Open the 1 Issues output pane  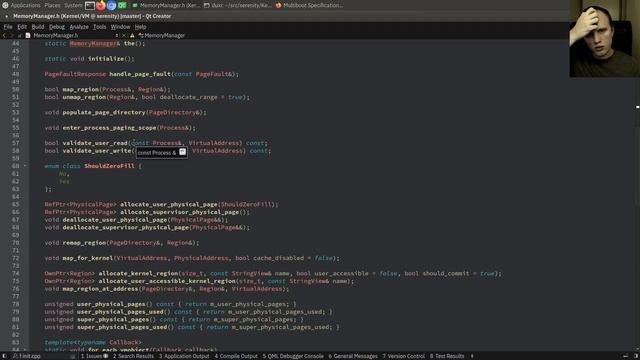tap(94, 356)
